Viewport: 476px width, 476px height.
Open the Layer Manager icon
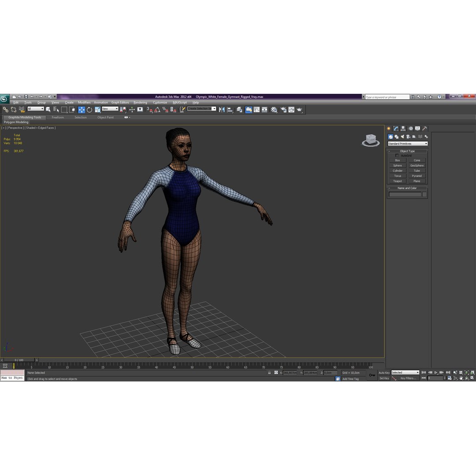point(239,110)
